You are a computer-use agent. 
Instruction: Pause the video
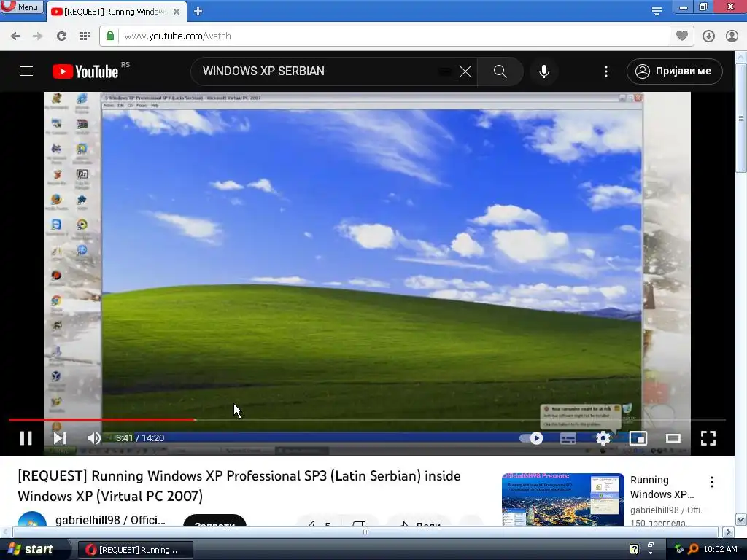pyautogui.click(x=26, y=438)
